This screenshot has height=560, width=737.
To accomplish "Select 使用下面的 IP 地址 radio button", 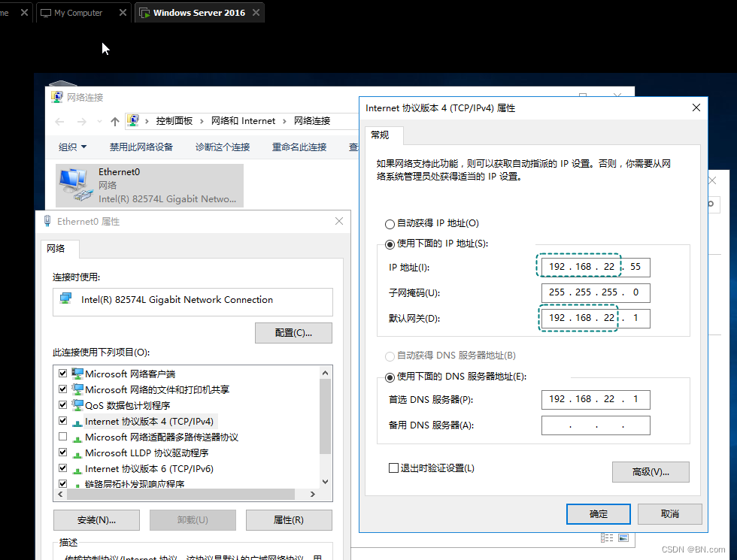I will 390,244.
